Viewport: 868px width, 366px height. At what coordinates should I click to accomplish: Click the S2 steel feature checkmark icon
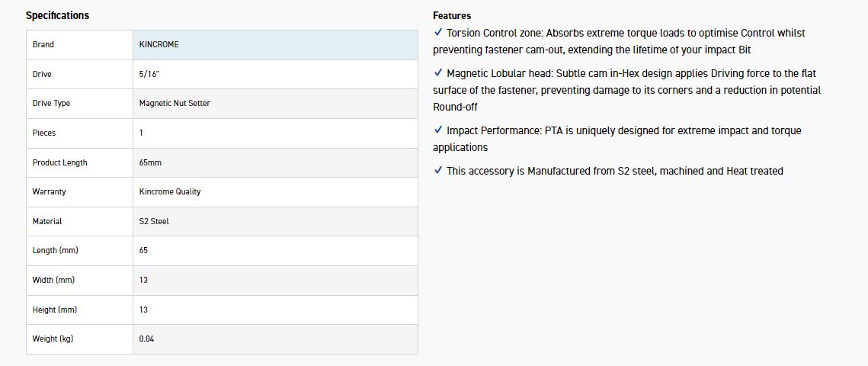(437, 171)
